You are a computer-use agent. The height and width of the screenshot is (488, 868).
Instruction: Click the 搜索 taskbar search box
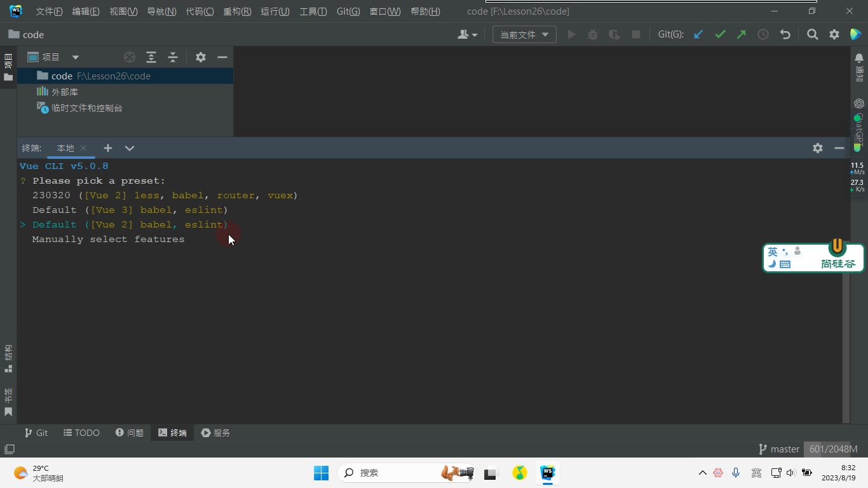(x=408, y=473)
